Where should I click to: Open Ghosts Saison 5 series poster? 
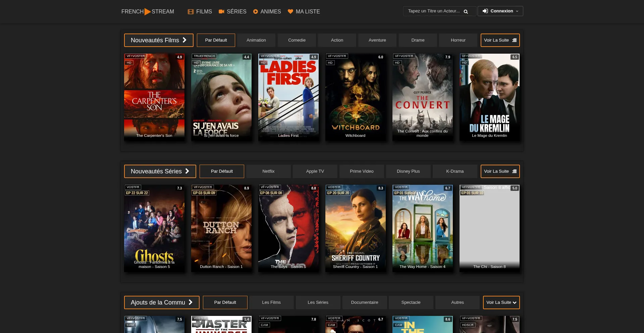click(x=154, y=228)
